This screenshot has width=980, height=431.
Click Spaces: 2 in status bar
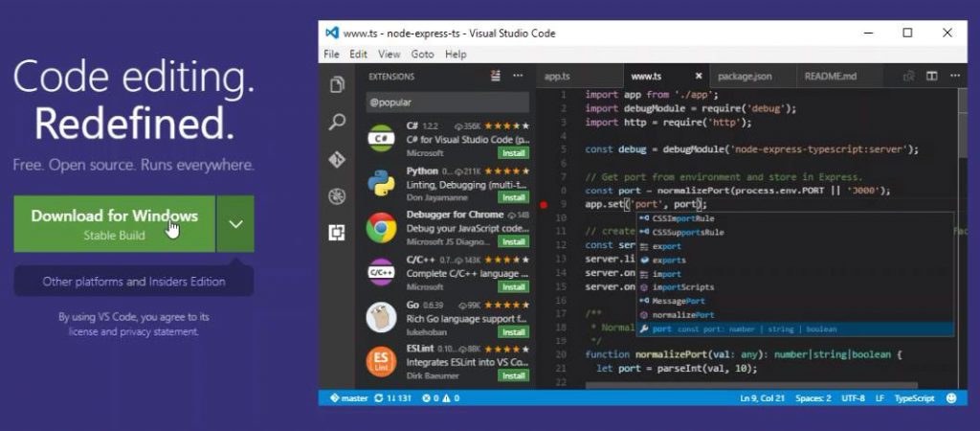click(x=813, y=397)
